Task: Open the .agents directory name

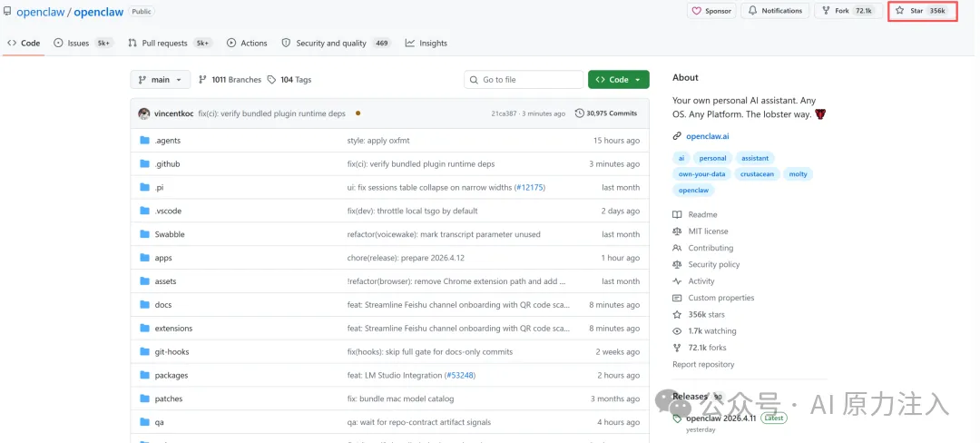Action: click(x=168, y=141)
